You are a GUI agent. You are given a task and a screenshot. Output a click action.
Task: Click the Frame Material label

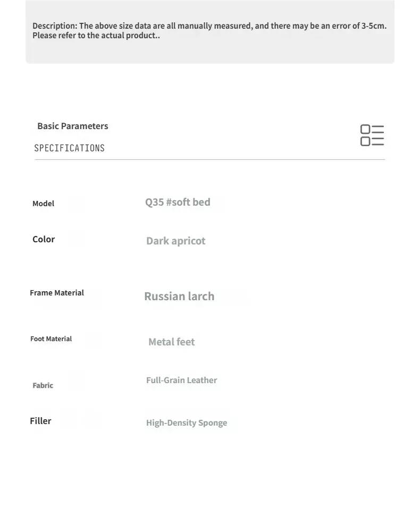(57, 293)
